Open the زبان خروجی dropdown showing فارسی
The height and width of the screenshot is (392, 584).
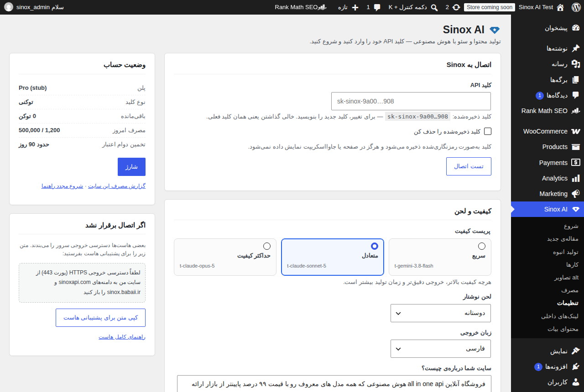click(x=441, y=349)
